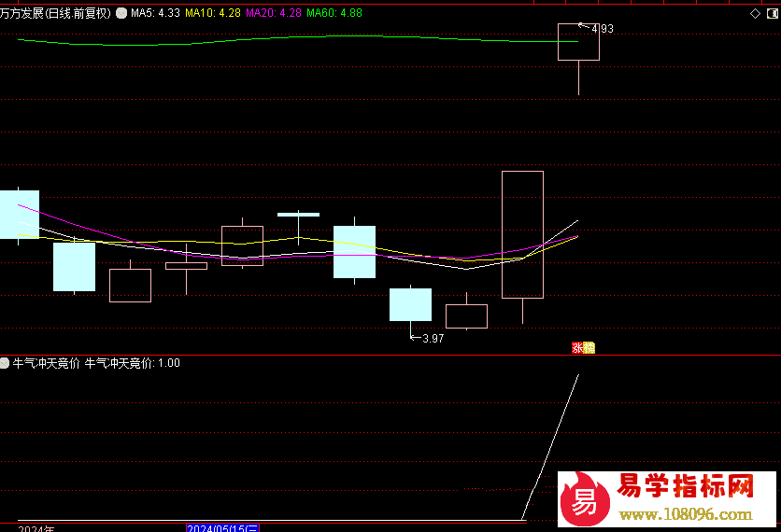The width and height of the screenshot is (781, 532).
Task: Select the MA20: 4.28 indicator label
Action: point(274,14)
